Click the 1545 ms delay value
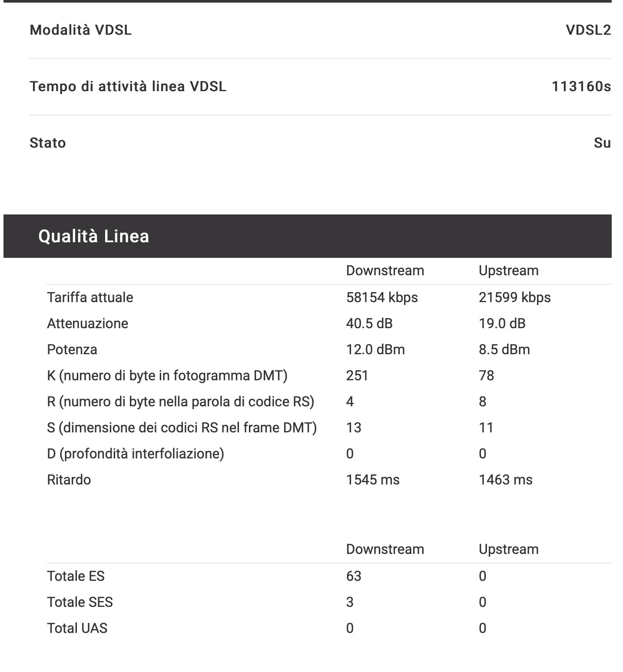Image resolution: width=623 pixels, height=672 pixels. [x=373, y=480]
